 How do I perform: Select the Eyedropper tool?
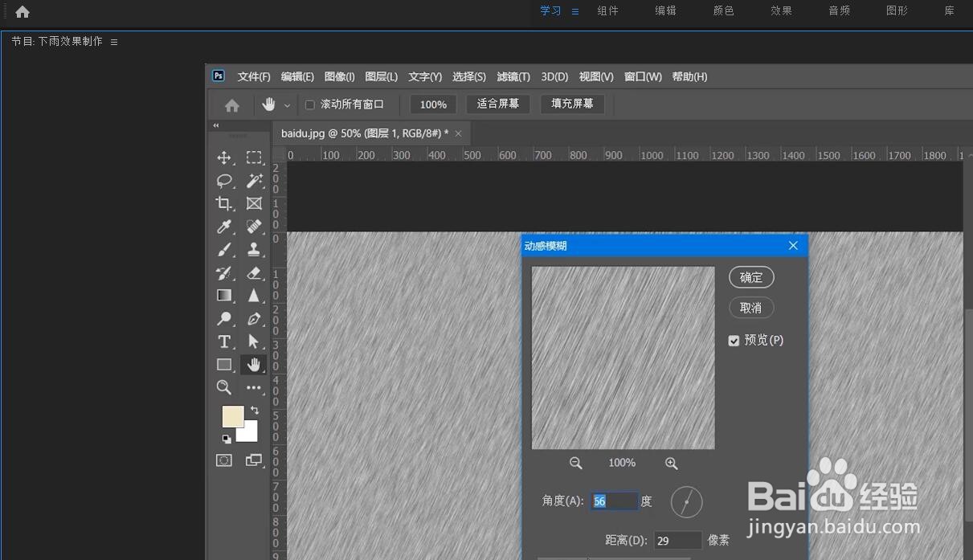pyautogui.click(x=224, y=227)
